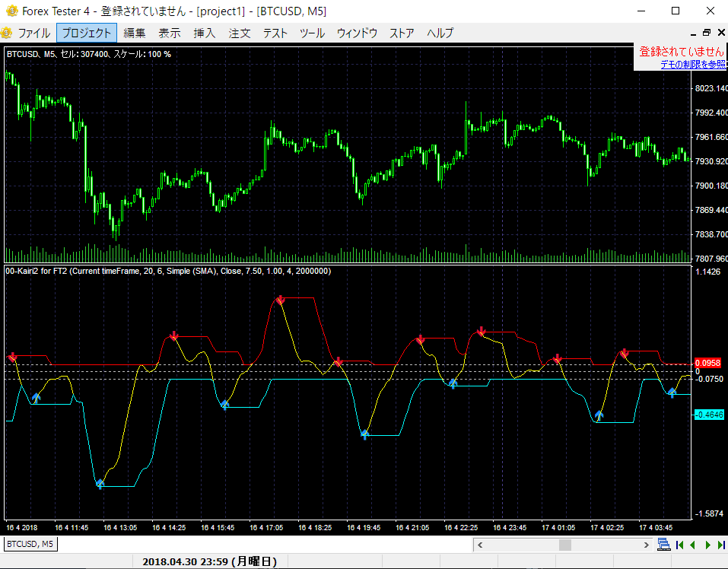728x569 pixels.
Task: Open the プロジェクト menu
Action: (87, 33)
